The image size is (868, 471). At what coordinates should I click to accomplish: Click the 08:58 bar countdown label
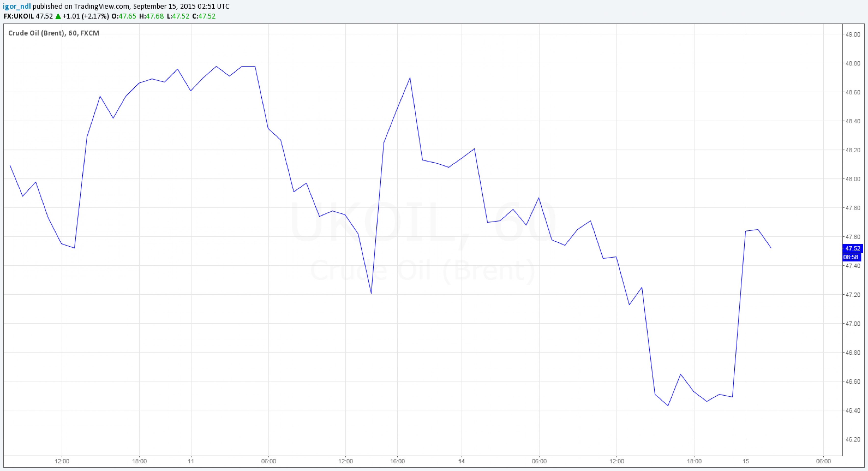point(851,257)
